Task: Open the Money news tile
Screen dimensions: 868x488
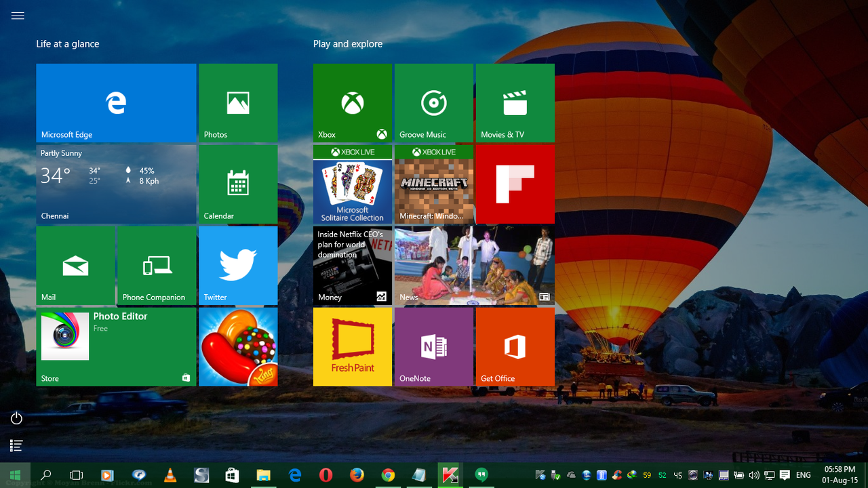Action: [353, 266]
